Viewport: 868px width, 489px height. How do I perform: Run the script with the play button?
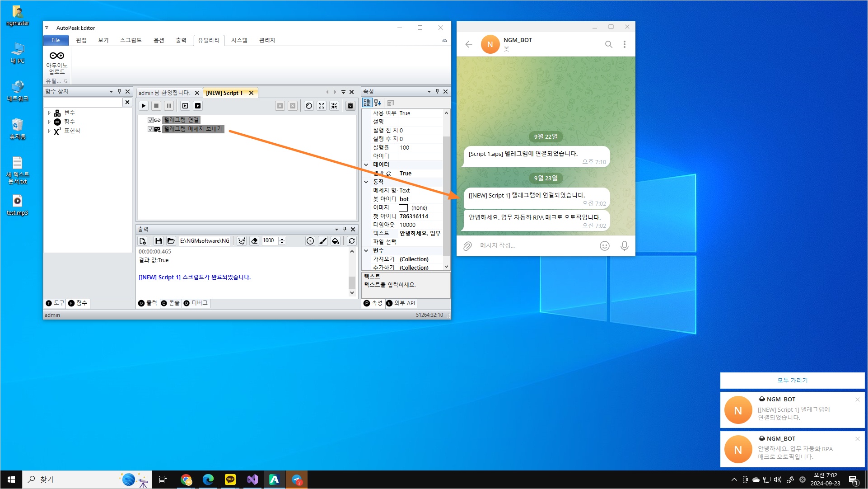click(144, 106)
